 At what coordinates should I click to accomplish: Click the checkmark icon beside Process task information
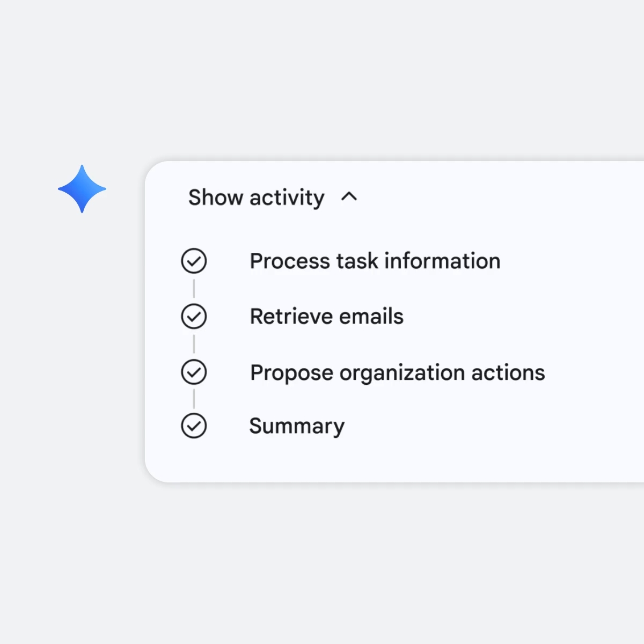(x=194, y=261)
